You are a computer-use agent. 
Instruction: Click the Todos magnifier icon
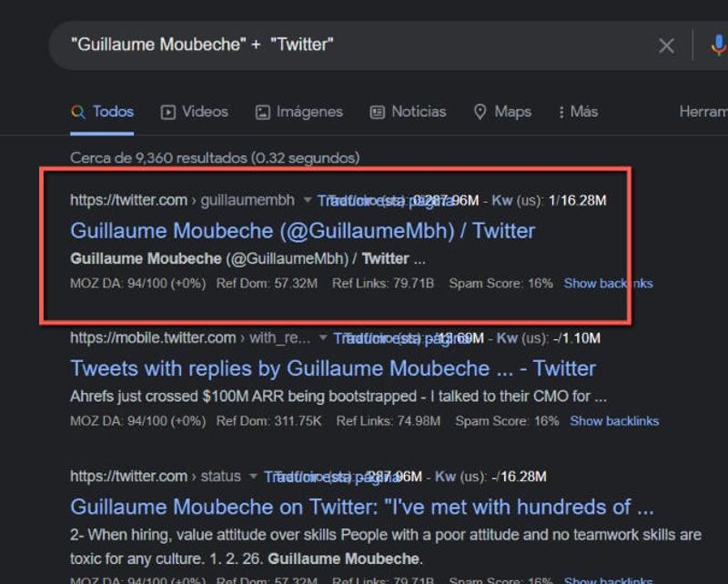[78, 112]
